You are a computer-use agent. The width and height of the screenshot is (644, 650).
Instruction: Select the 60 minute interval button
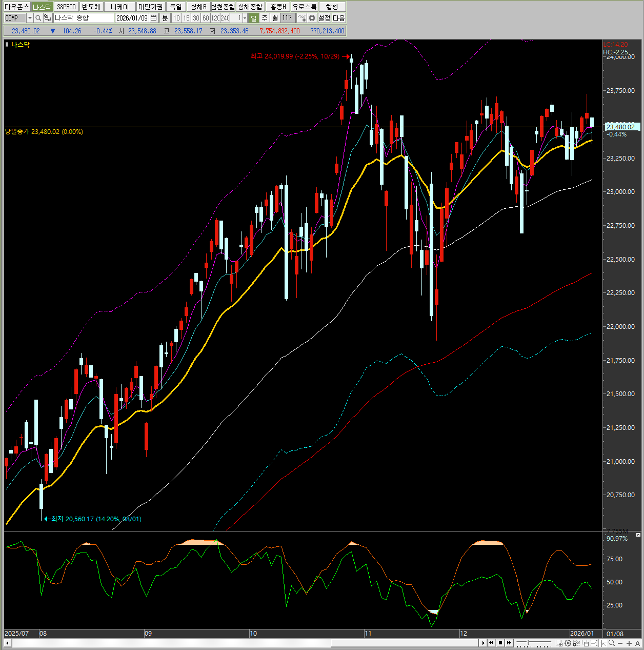[206, 18]
